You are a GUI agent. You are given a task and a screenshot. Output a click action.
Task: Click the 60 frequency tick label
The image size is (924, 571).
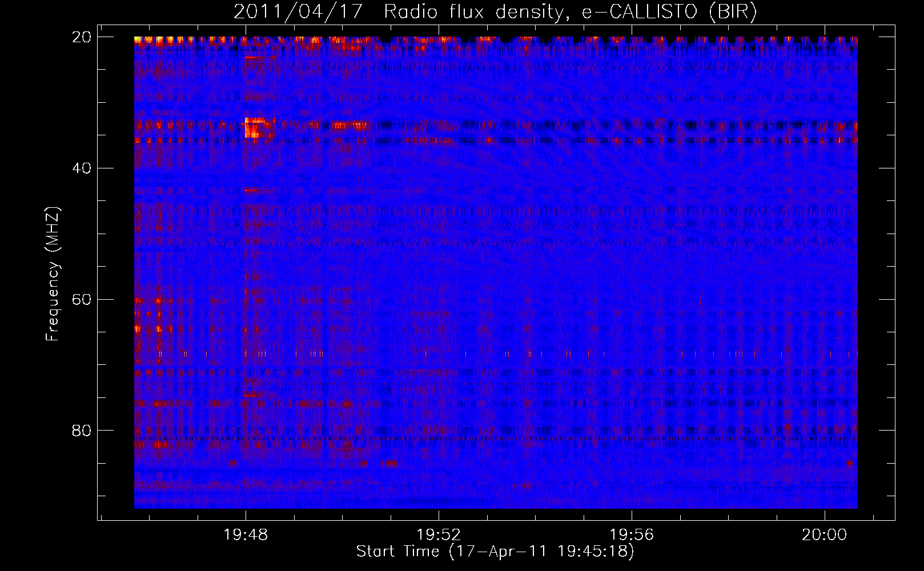click(82, 300)
